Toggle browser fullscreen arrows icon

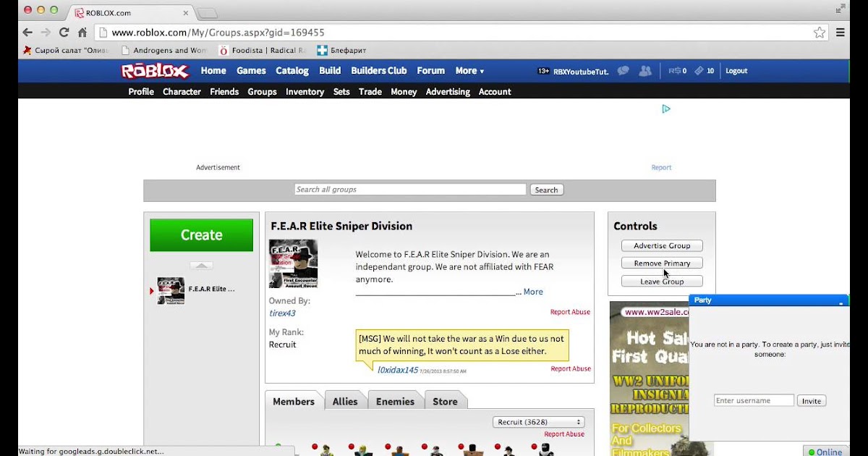tap(841, 8)
